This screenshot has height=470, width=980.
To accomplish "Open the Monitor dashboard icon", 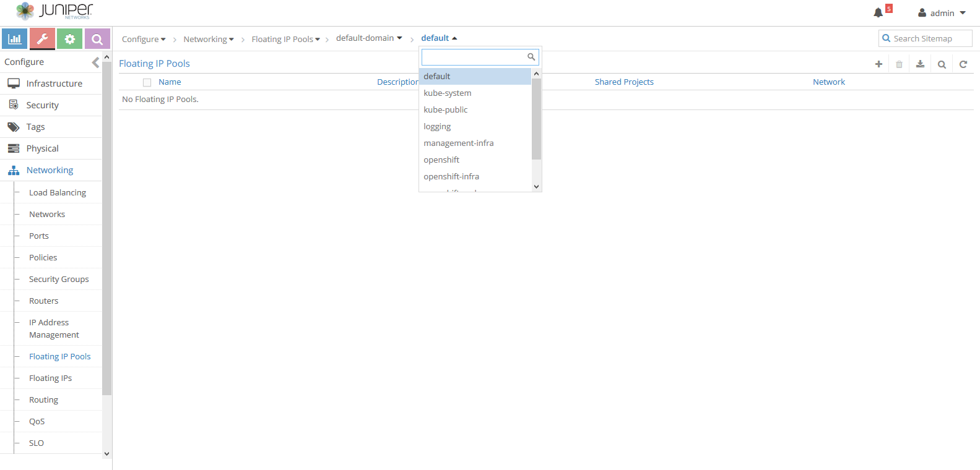I will (x=14, y=39).
